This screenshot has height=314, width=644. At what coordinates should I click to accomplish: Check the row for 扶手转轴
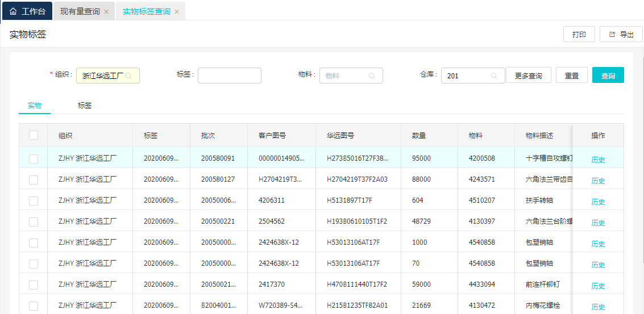pyautogui.click(x=34, y=200)
